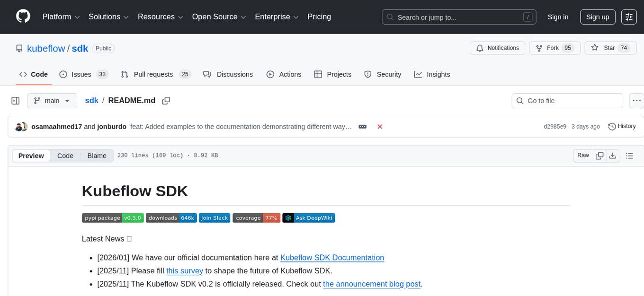This screenshot has height=296, width=644.
Task: View the failed commit status check
Action: [380, 126]
